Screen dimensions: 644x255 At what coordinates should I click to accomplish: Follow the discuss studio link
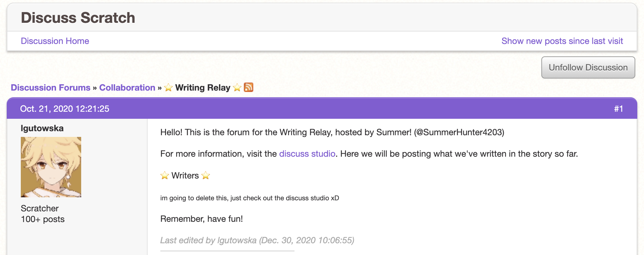(307, 154)
